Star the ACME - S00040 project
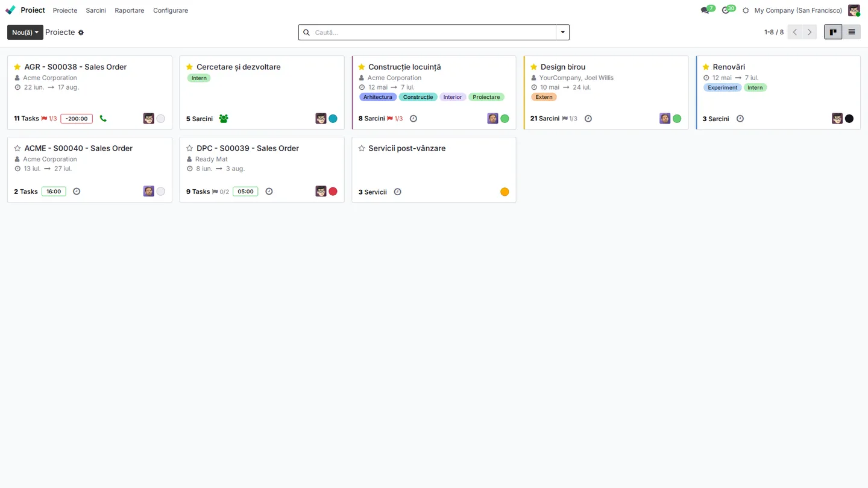Image resolution: width=868 pixels, height=488 pixels. click(17, 148)
